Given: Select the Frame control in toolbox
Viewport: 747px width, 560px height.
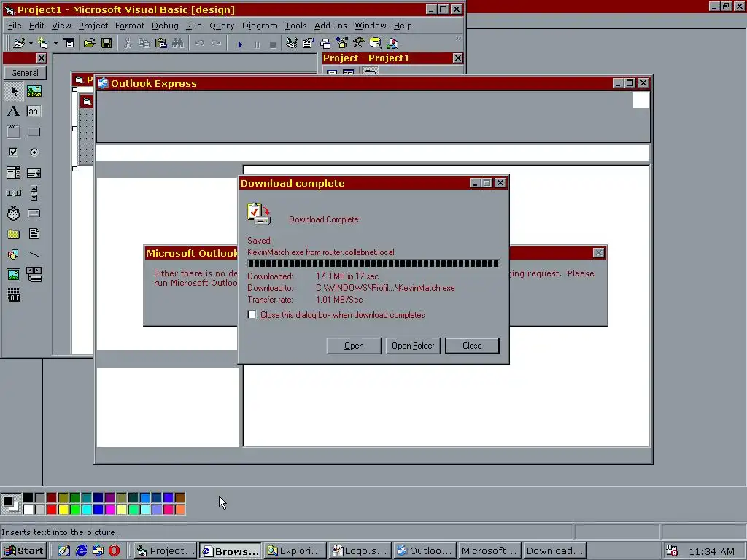Looking at the screenshot, I should click(x=14, y=132).
